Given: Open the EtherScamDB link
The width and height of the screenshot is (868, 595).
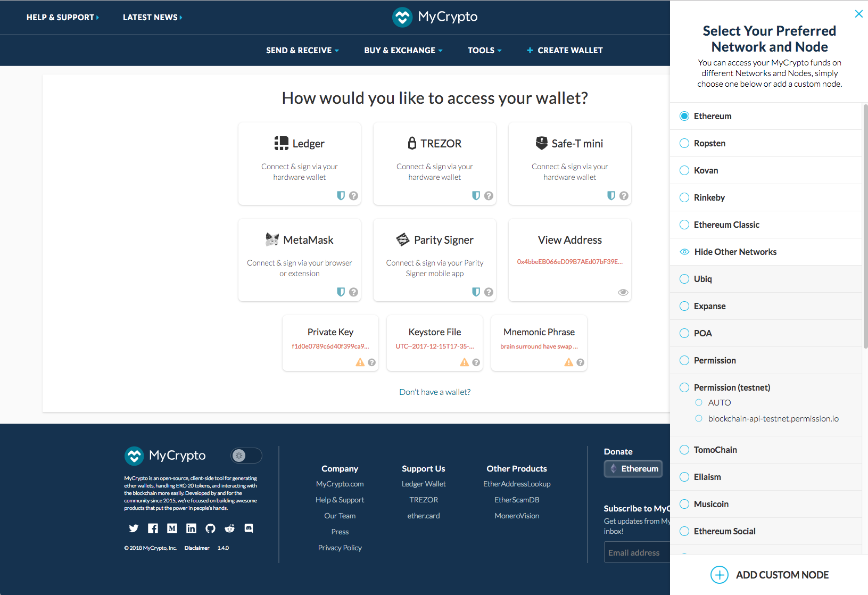Looking at the screenshot, I should [x=517, y=500].
